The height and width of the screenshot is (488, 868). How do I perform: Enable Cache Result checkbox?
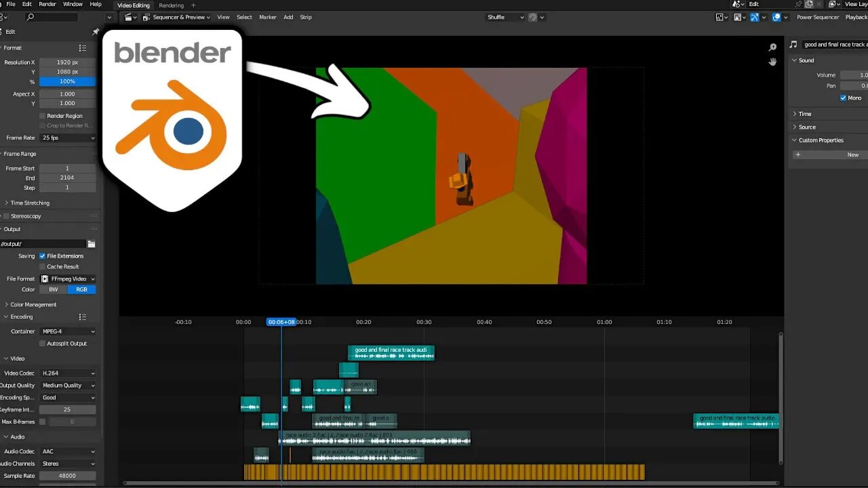click(42, 267)
